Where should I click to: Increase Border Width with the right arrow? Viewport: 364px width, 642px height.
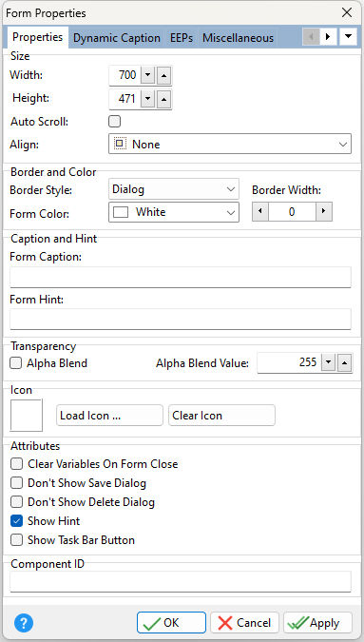pyautogui.click(x=324, y=212)
